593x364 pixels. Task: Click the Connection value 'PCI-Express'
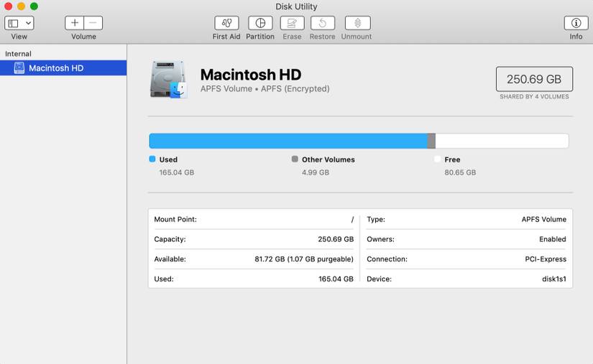point(546,259)
